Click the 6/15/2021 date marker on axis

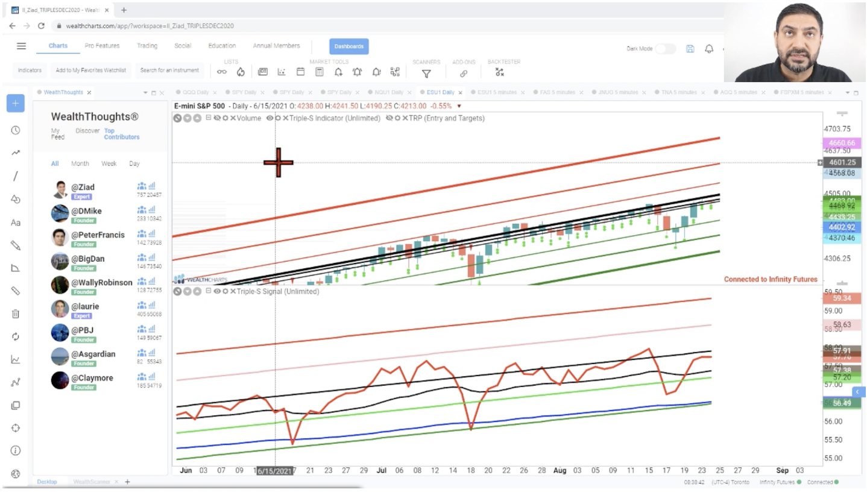click(x=274, y=471)
